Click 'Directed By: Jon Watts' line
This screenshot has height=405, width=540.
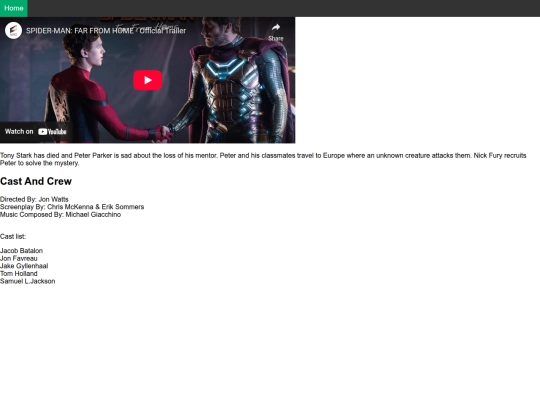pos(34,199)
